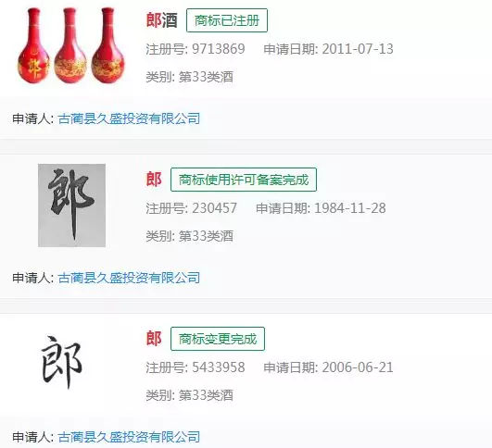Click the 郎 title of registration 5433958

click(154, 339)
